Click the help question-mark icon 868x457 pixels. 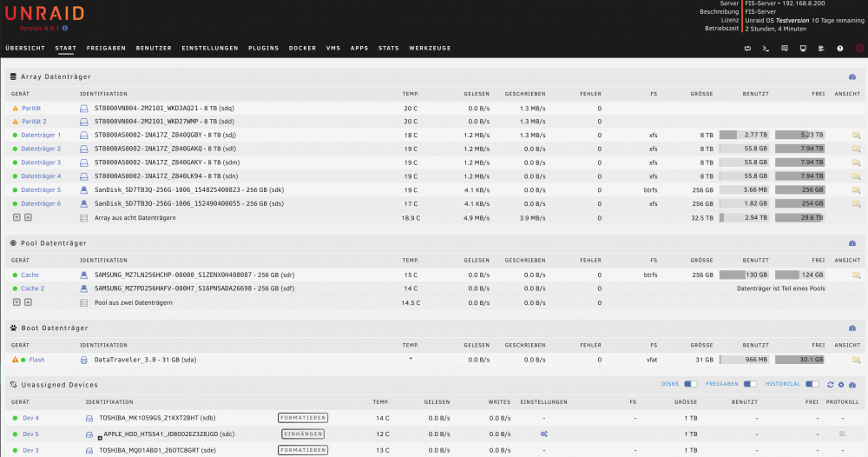point(839,49)
